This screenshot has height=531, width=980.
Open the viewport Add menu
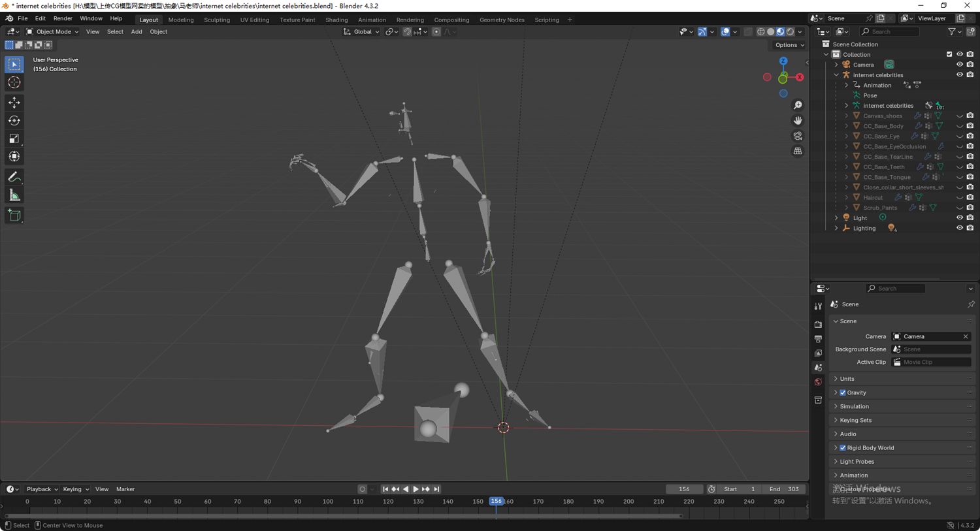pos(137,31)
